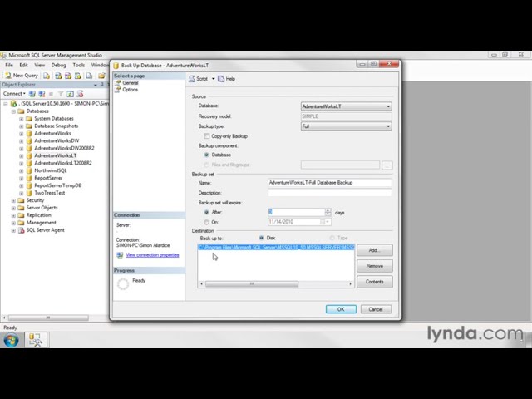Click the Analysis Services MDX Query icon
The width and height of the screenshot is (532, 399).
tap(58, 76)
